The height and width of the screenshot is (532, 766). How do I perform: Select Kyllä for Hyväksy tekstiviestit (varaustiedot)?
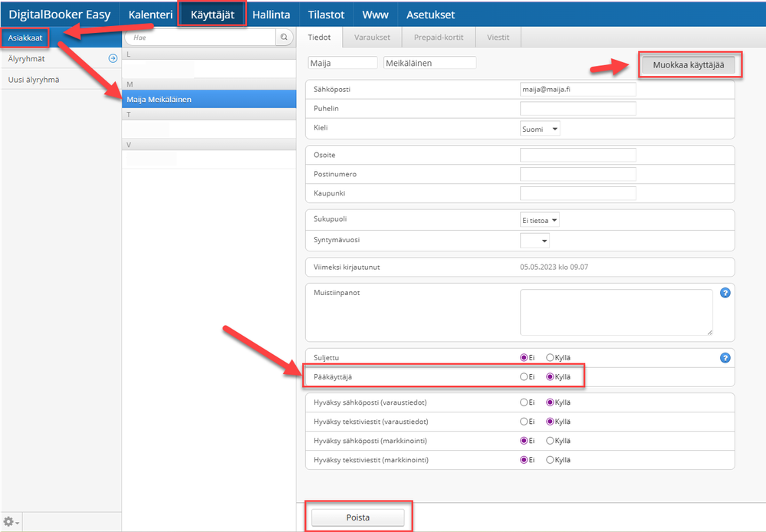550,421
